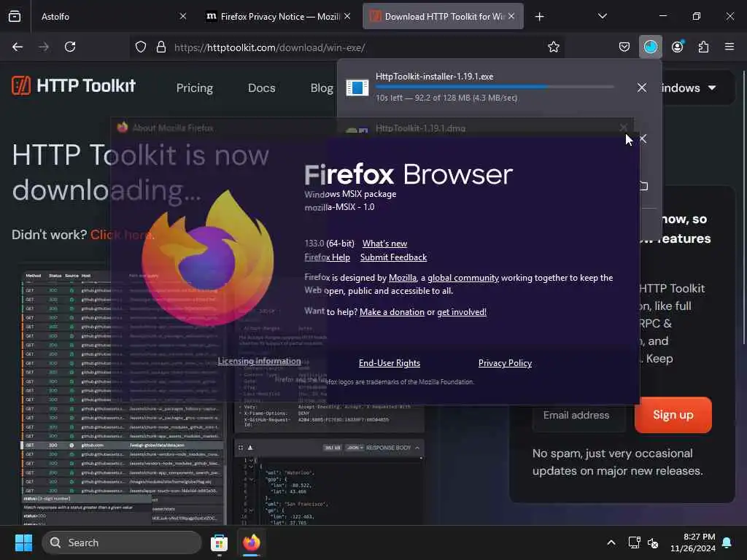Open What's new link in About Firefox
Image resolution: width=747 pixels, height=560 pixels.
click(384, 244)
